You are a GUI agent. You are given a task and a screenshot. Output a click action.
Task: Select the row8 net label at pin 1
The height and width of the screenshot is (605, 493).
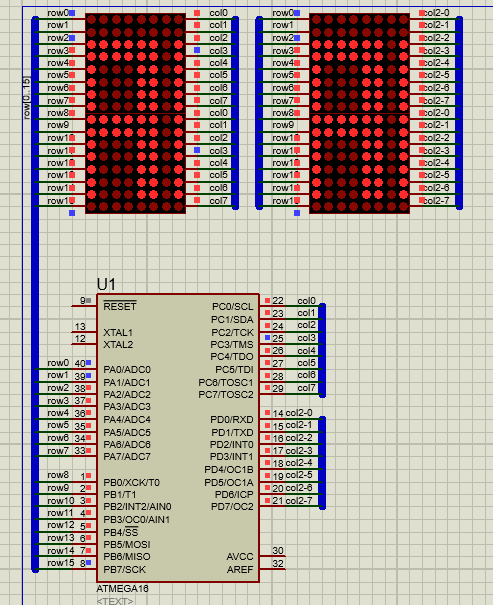pos(58,475)
